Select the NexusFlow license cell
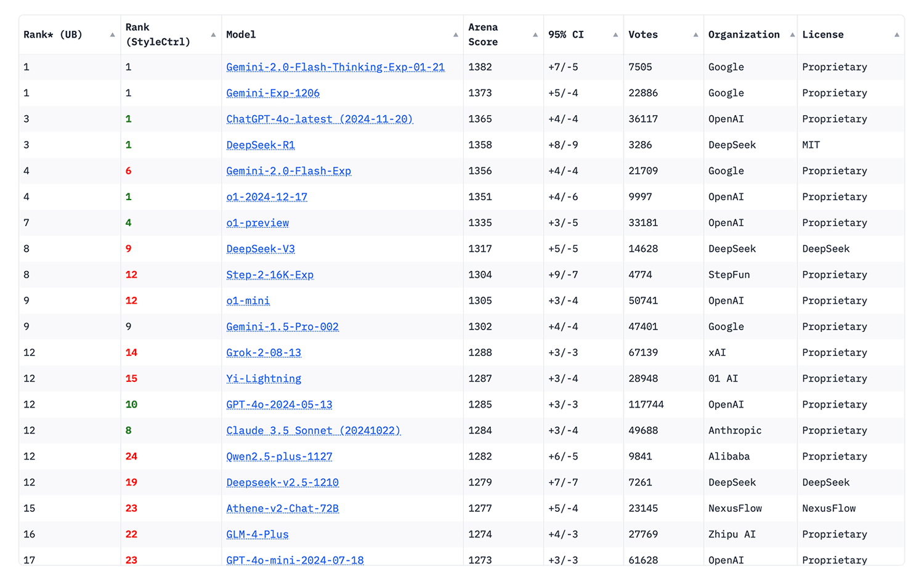Viewport: 924px width, 579px height. pos(829,508)
